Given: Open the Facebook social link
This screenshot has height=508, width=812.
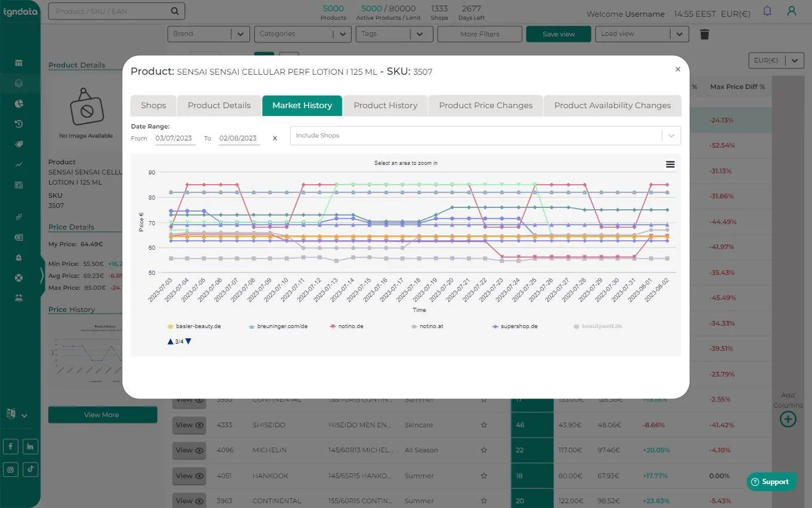Looking at the screenshot, I should click(x=11, y=446).
